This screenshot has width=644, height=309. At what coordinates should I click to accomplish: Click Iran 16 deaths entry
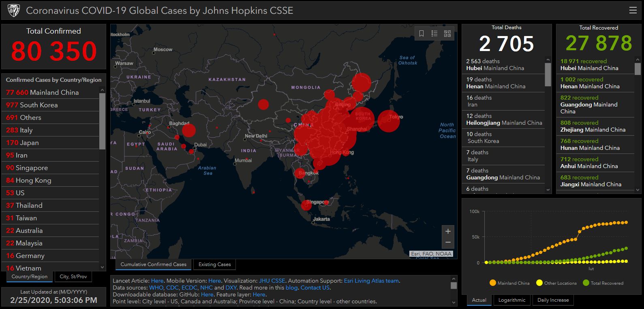[x=503, y=101]
